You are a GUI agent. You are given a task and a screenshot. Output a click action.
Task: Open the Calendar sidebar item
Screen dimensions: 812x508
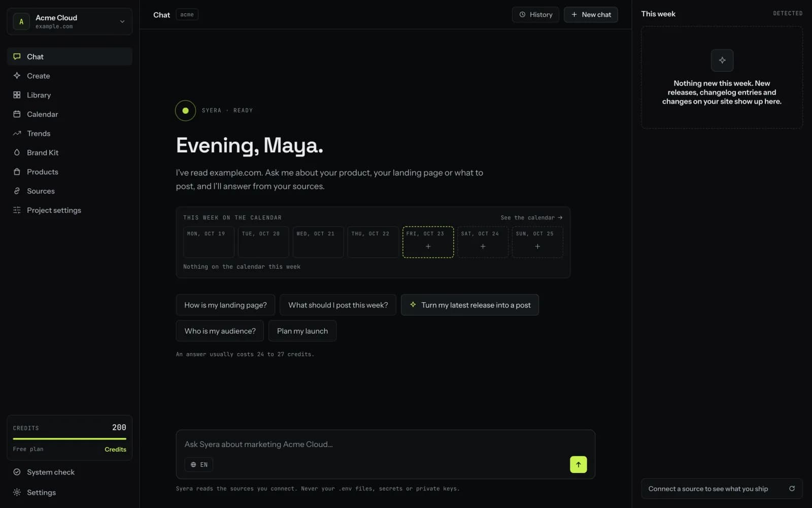[70, 114]
